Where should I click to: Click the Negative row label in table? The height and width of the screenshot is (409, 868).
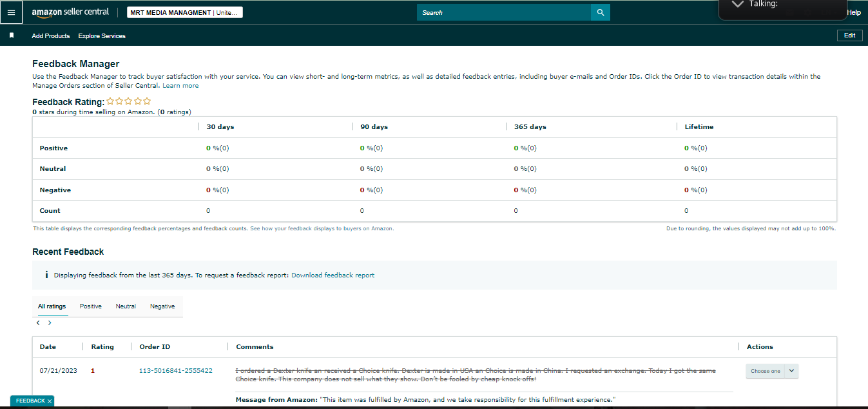(55, 190)
